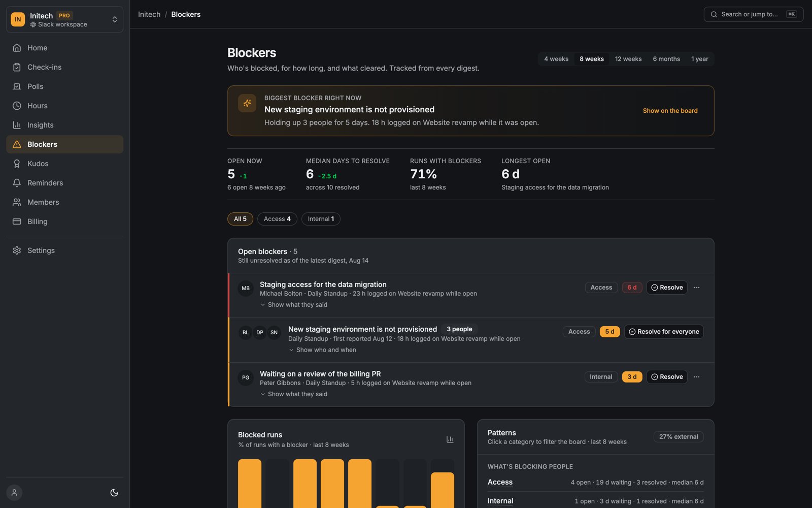Filter by All 5 blockers

240,219
